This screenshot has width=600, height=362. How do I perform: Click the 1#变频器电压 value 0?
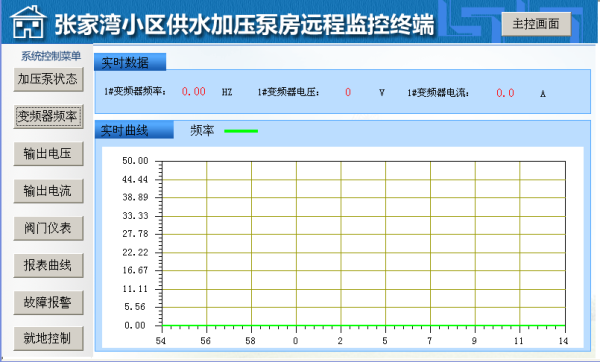348,92
